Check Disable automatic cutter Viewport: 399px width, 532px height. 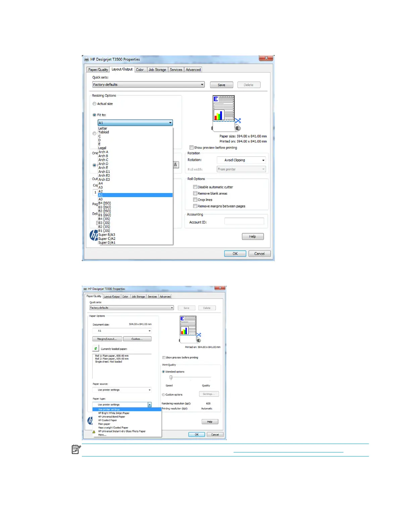pyautogui.click(x=195, y=187)
